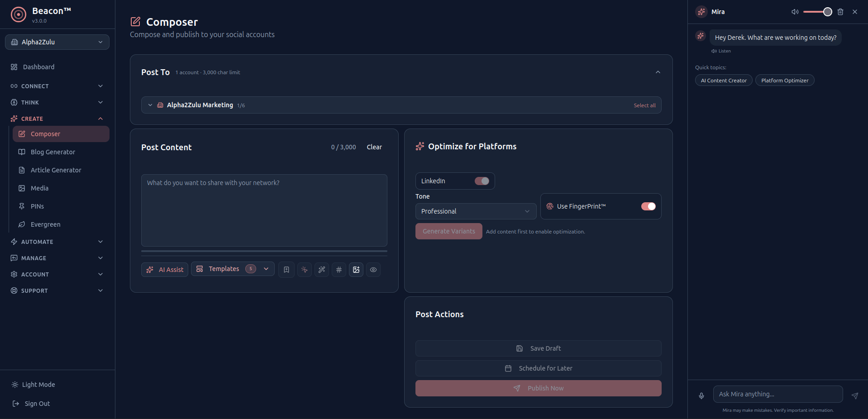Expand the CONNECT sidebar section

point(57,86)
